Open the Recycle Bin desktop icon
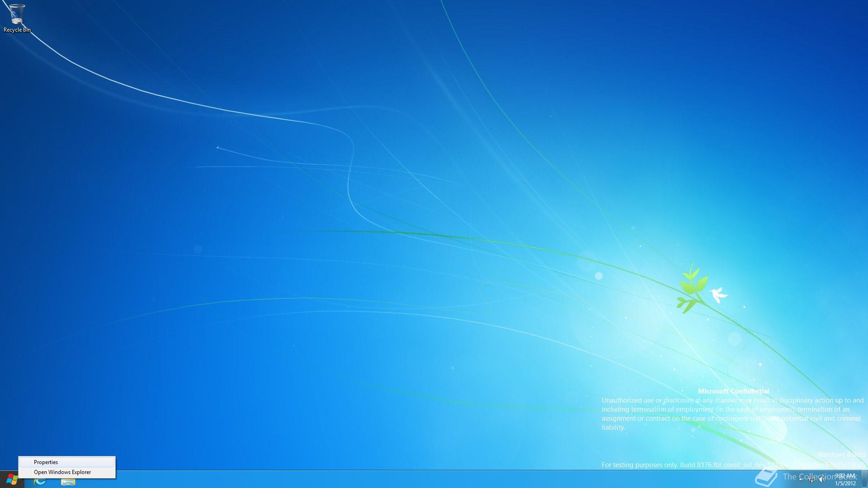This screenshot has height=488, width=868. (x=17, y=14)
